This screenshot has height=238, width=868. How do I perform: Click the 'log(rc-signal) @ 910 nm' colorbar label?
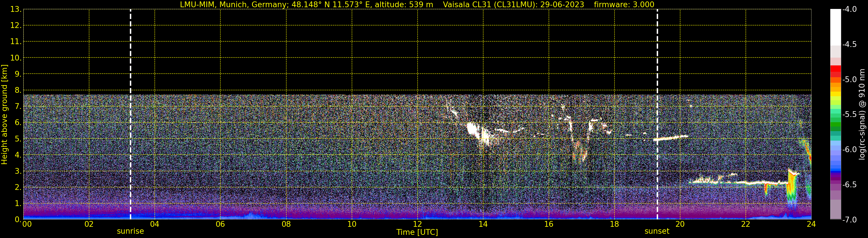[862, 114]
